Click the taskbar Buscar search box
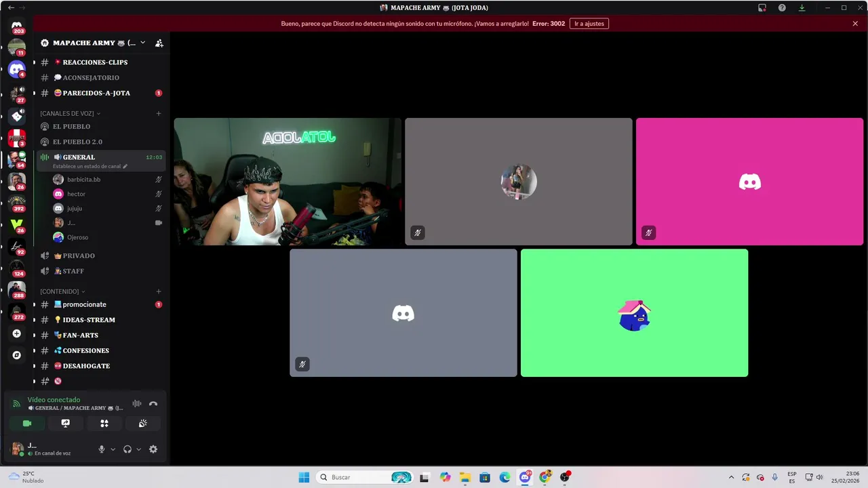The image size is (868, 488). pyautogui.click(x=365, y=477)
